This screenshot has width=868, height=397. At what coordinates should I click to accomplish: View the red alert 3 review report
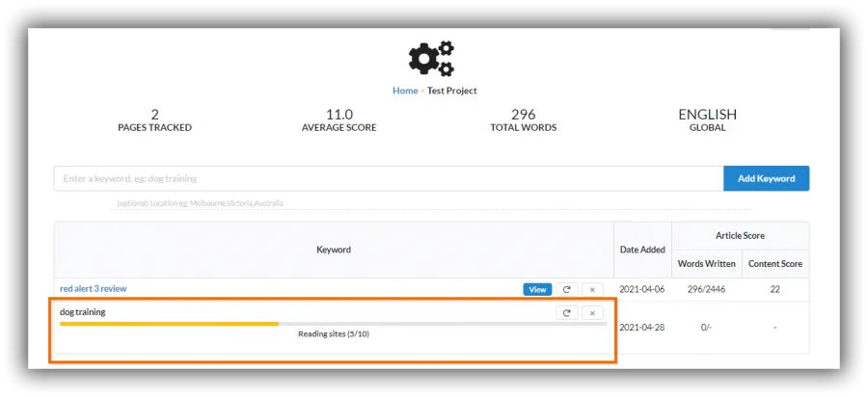point(537,289)
